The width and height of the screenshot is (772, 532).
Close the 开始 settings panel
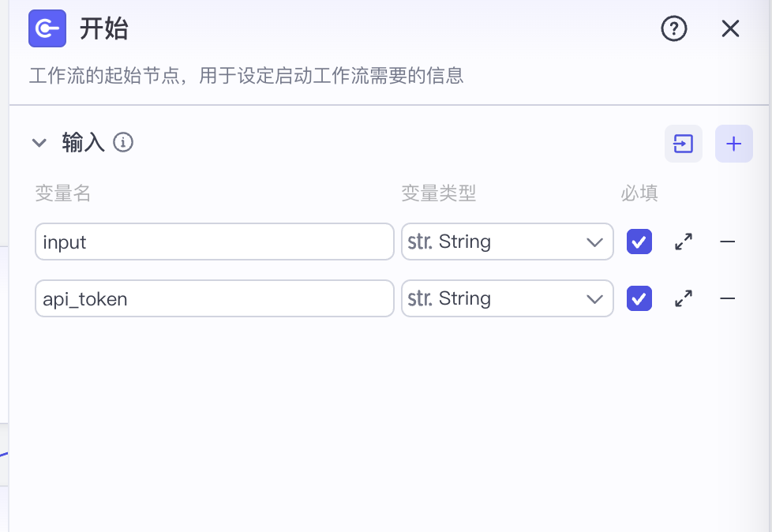[x=730, y=28]
